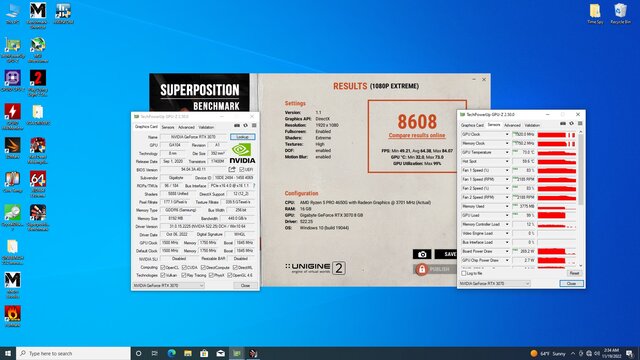
Task: Click Close button in GPU-Z Sensors window
Action: tap(571, 283)
